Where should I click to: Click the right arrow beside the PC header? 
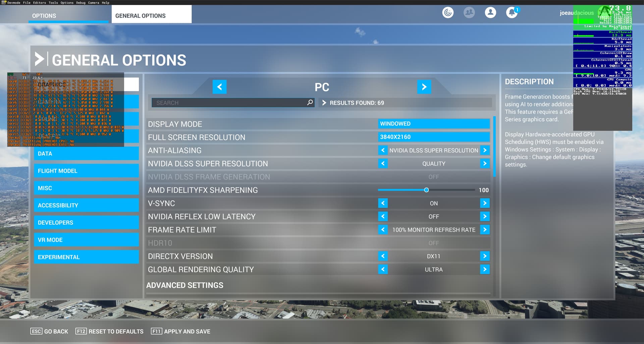[x=424, y=87]
